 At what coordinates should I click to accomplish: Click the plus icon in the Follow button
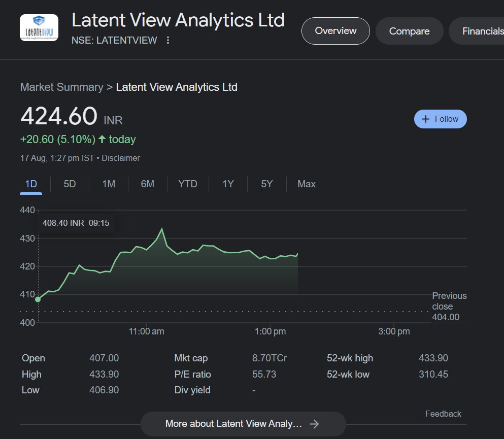[425, 119]
